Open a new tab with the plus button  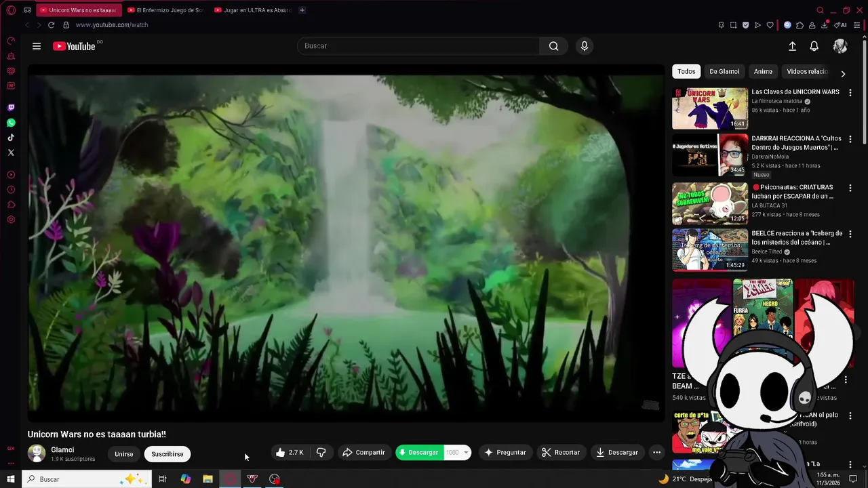(x=302, y=10)
